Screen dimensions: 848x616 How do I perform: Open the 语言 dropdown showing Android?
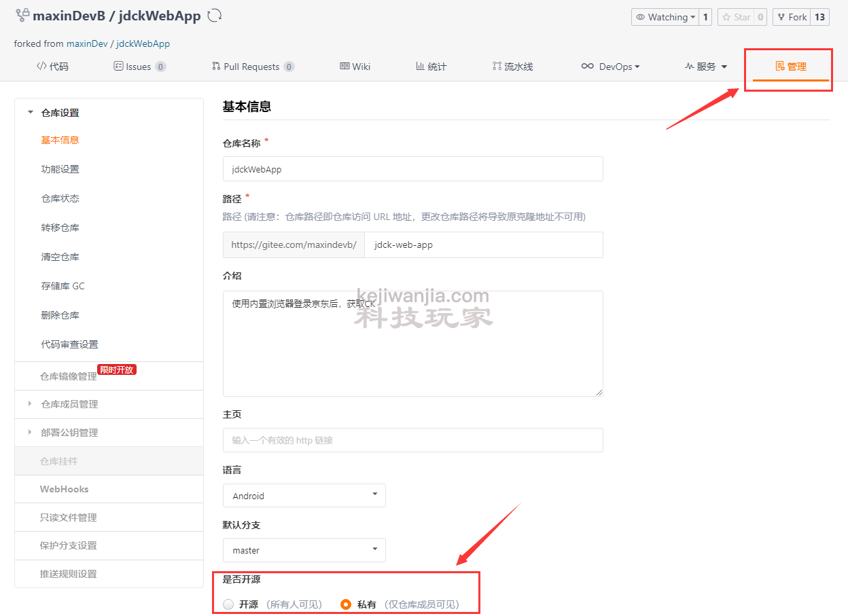pyautogui.click(x=304, y=496)
